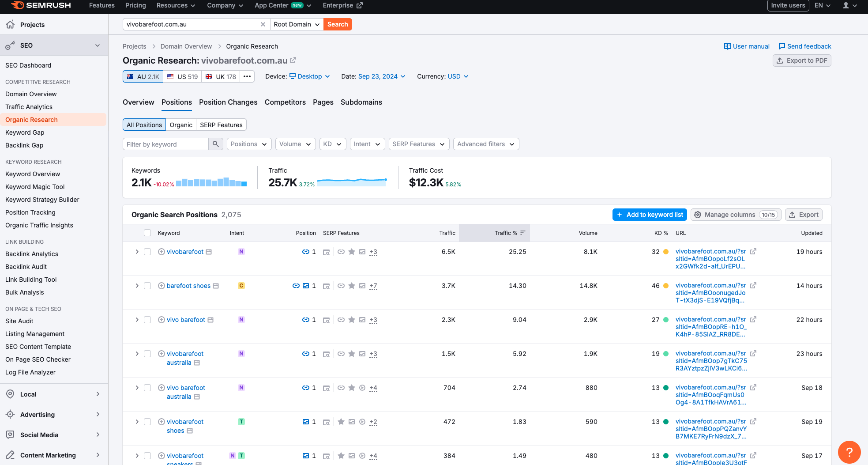868x465 pixels.
Task: Open external URL icon for vivo barefoot row
Action: (x=753, y=319)
